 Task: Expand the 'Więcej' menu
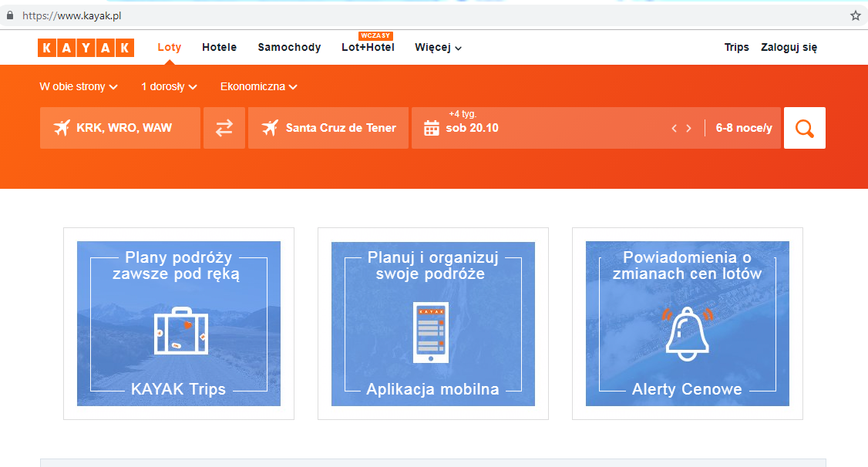tap(438, 48)
